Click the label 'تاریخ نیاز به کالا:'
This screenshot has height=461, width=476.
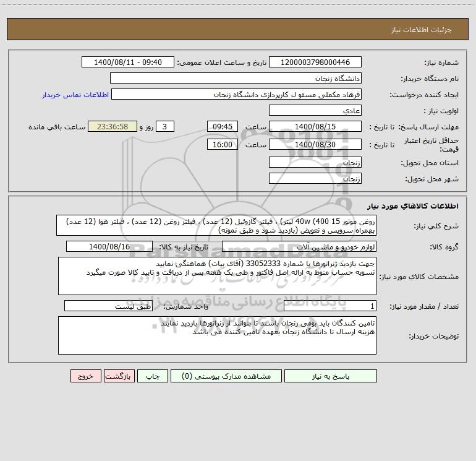point(184,247)
